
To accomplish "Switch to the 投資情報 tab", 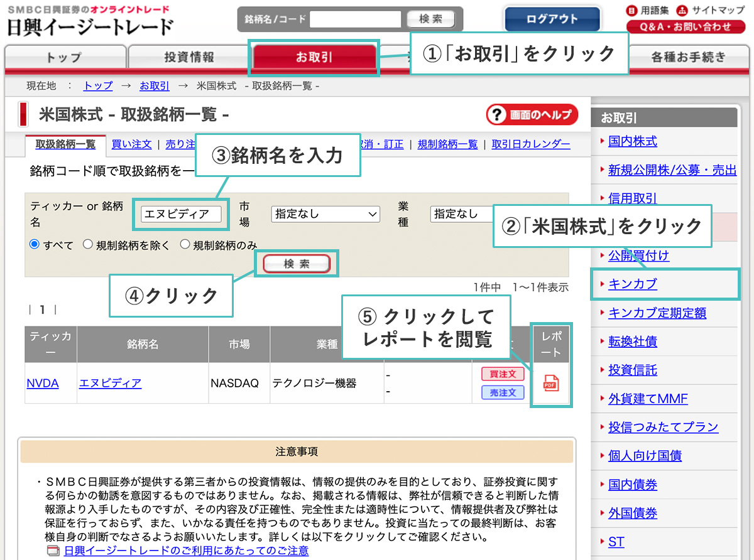I will point(189,58).
